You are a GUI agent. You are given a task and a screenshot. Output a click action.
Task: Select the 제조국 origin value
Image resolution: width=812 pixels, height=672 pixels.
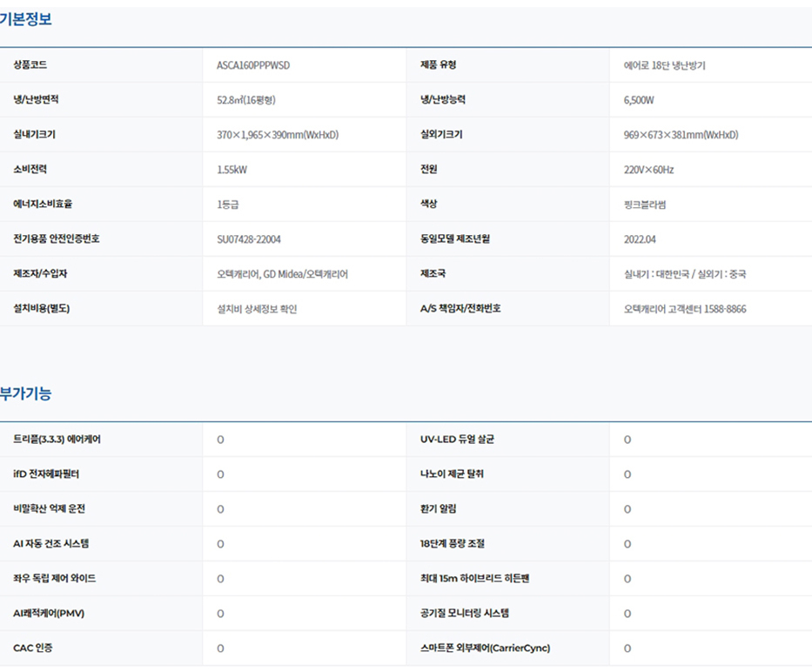tap(684, 274)
